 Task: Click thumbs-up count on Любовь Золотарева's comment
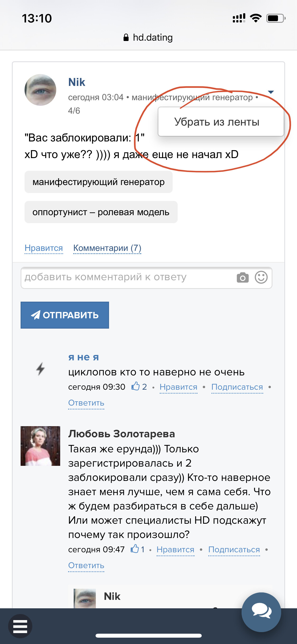(x=138, y=549)
